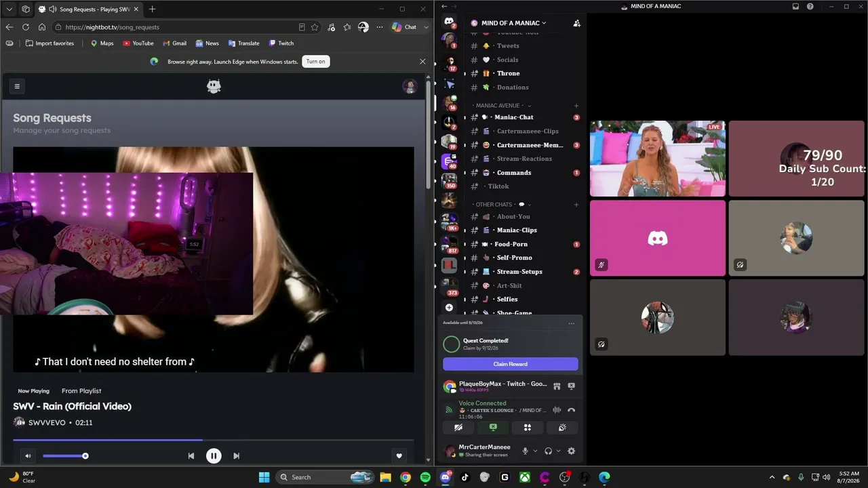The height and width of the screenshot is (488, 868).
Task: Skip to the next song
Action: click(236, 455)
